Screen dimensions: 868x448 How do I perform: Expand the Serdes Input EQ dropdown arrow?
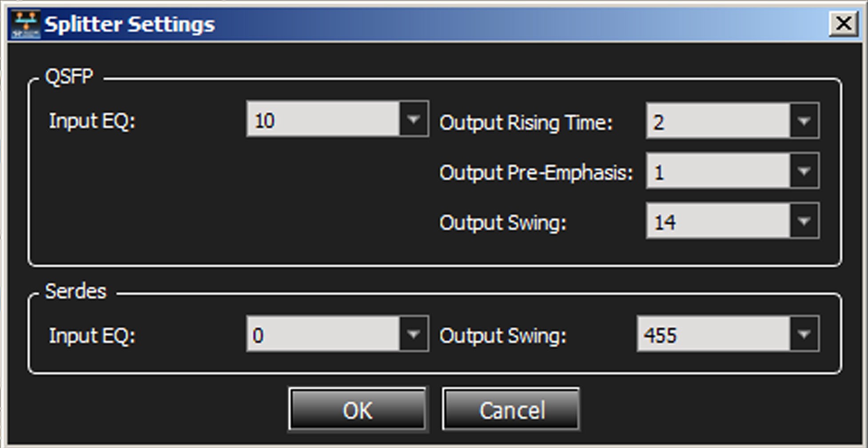pos(414,334)
